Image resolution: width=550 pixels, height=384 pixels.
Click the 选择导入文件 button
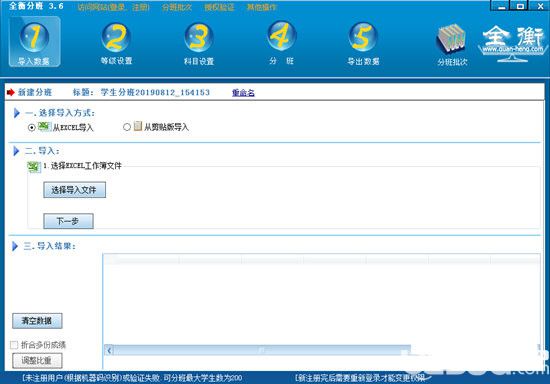click(x=74, y=190)
